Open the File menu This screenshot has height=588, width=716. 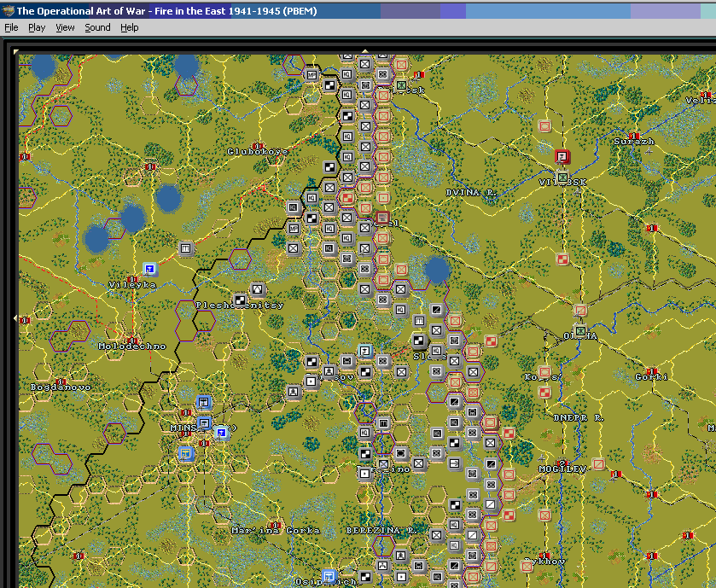[11, 27]
